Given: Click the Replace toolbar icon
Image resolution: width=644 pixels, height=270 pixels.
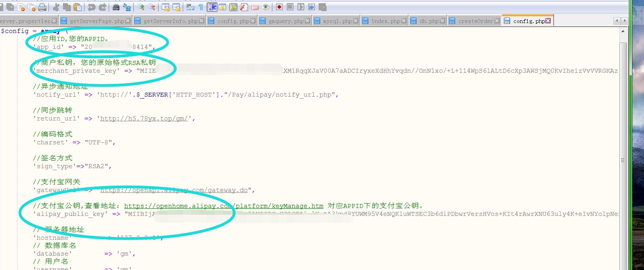Looking at the screenshot, I should click(x=127, y=7).
